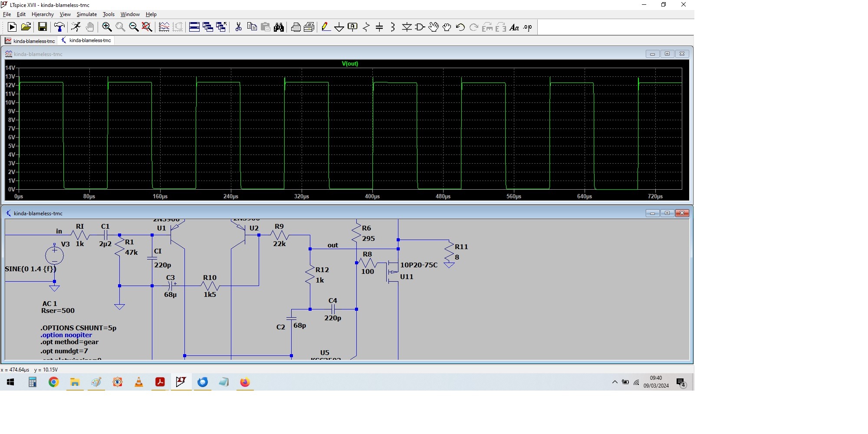
Task: Open File Explorer from the taskbar
Action: pos(75,382)
